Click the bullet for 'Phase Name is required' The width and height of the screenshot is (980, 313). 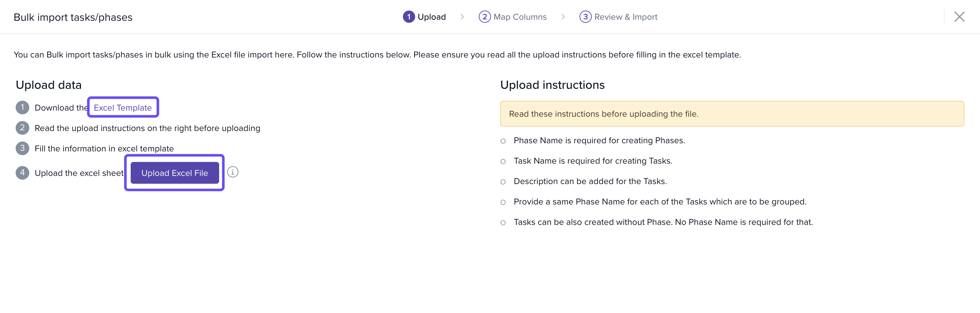503,141
